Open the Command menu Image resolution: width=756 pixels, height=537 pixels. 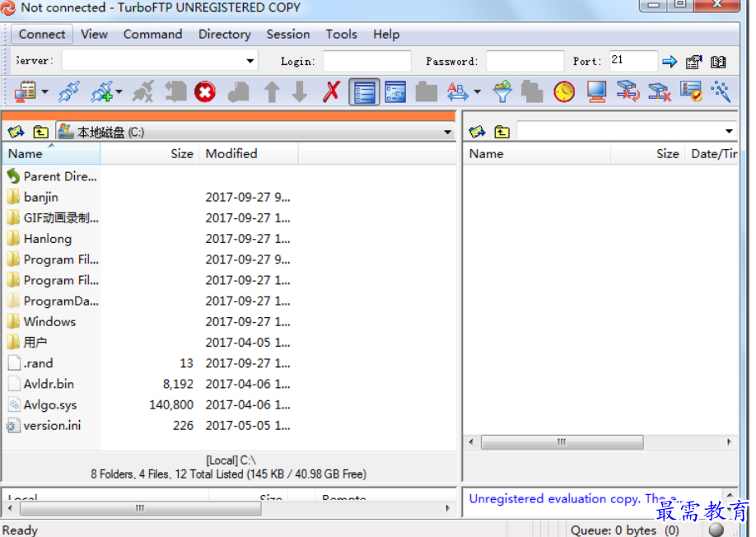153,35
